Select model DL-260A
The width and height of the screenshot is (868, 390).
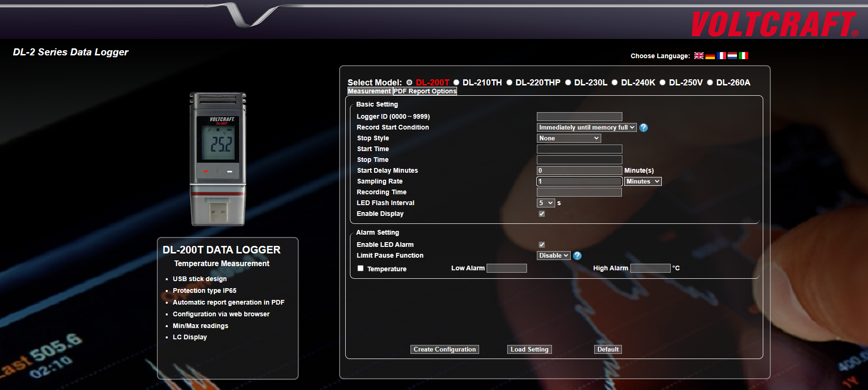(x=710, y=83)
